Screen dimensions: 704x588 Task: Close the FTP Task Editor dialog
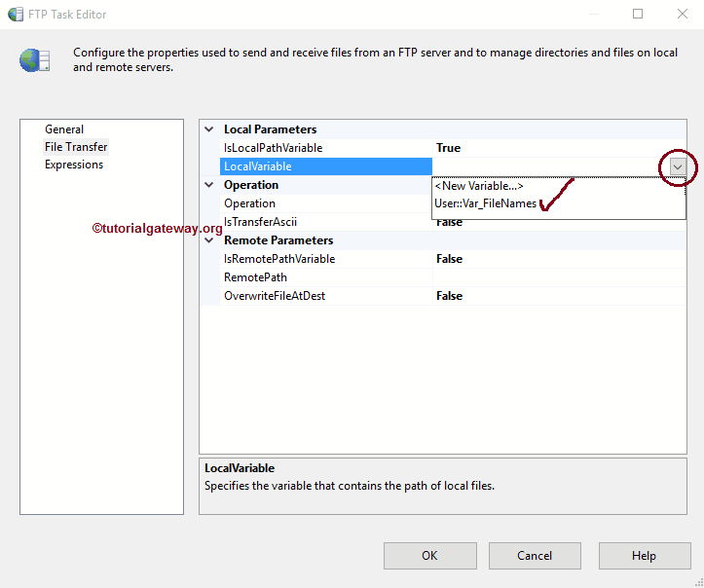pos(682,15)
